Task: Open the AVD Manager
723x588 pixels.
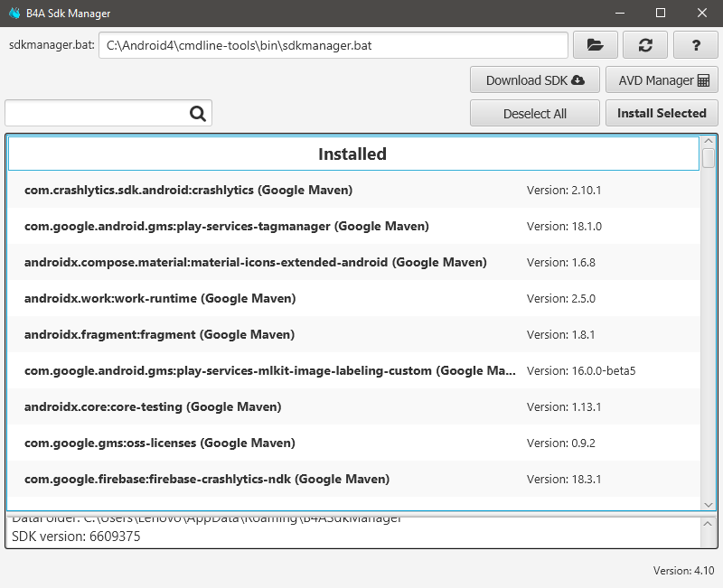Action: click(x=662, y=80)
